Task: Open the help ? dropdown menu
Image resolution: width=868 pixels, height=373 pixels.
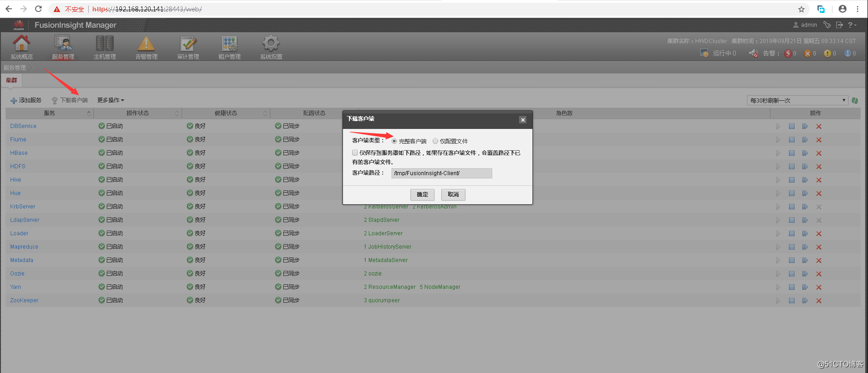Action: pos(852,24)
